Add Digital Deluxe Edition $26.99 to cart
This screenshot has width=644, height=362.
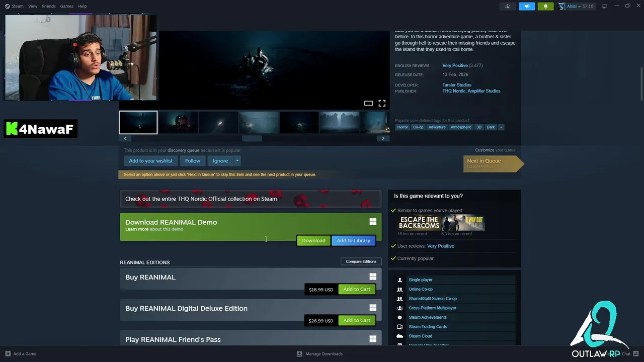click(x=357, y=320)
